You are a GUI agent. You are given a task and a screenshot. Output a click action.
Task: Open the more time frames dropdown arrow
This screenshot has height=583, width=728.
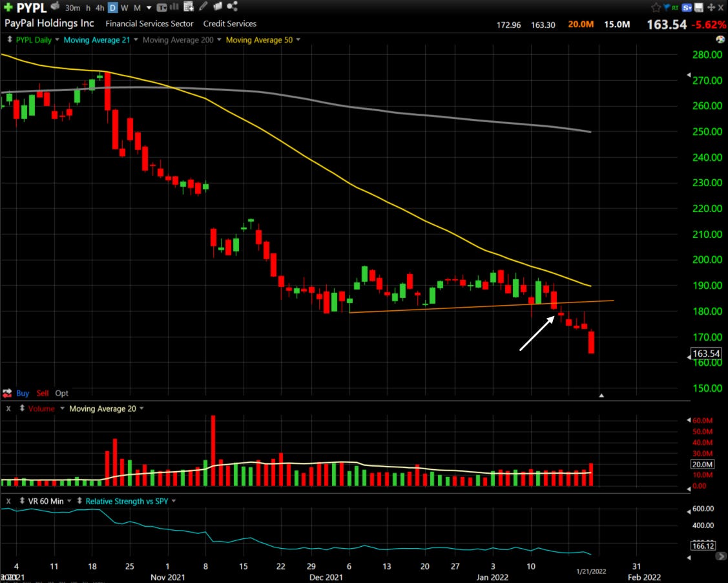click(x=149, y=8)
